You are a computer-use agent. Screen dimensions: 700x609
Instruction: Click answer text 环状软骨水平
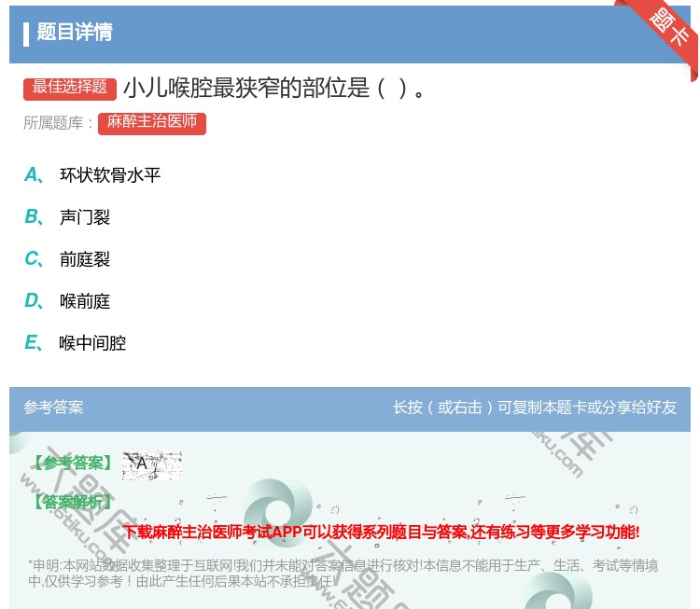point(110,175)
